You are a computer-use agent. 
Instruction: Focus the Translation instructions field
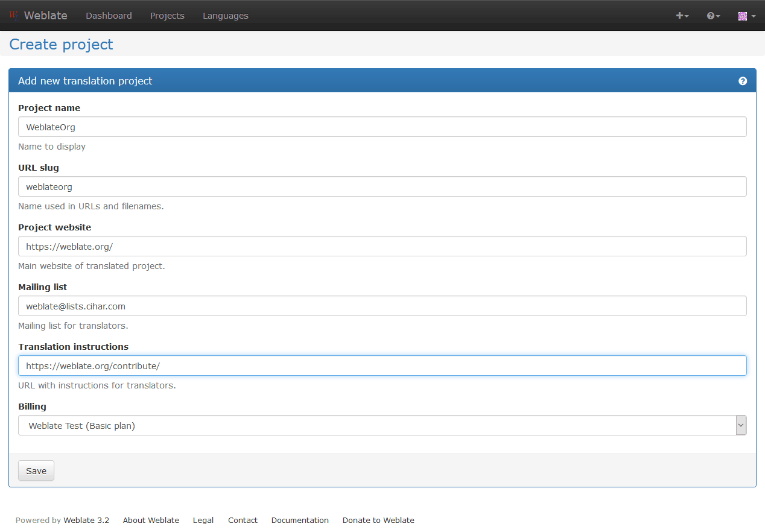(382, 366)
